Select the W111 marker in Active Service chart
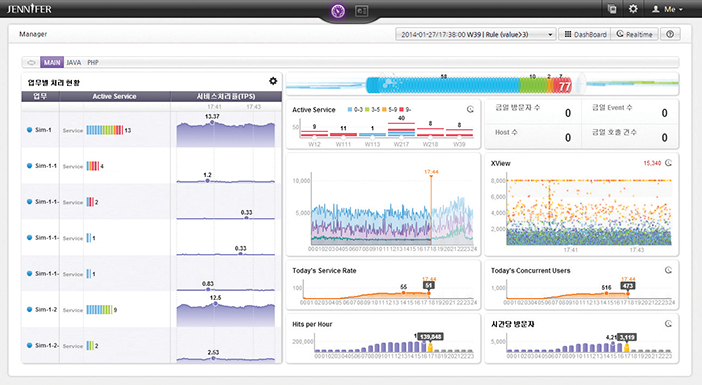Image resolution: width=702 pixels, height=385 pixels. pyautogui.click(x=343, y=137)
